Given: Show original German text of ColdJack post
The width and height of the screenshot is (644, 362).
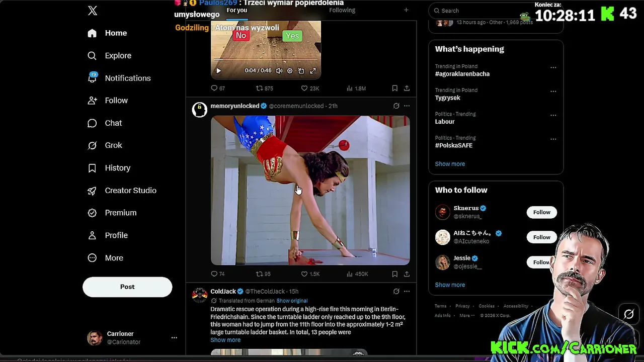Looking at the screenshot, I should pyautogui.click(x=292, y=301).
